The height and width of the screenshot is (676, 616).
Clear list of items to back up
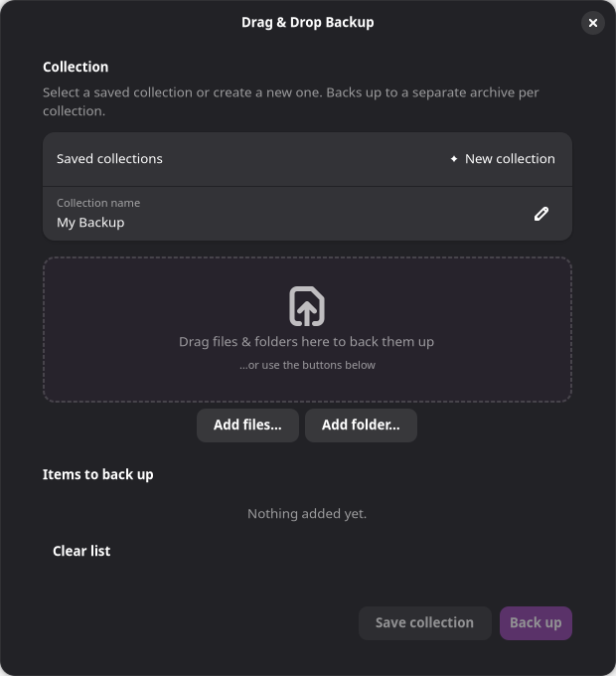pos(81,551)
